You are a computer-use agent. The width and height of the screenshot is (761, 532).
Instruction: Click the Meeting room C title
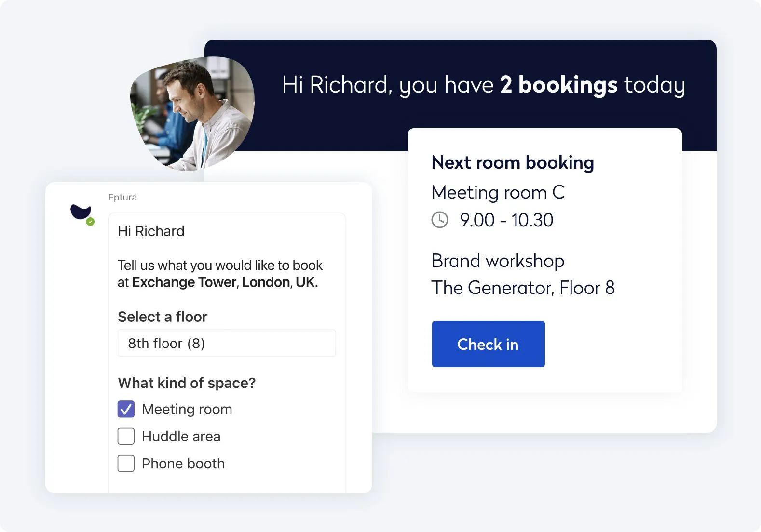[x=498, y=192]
